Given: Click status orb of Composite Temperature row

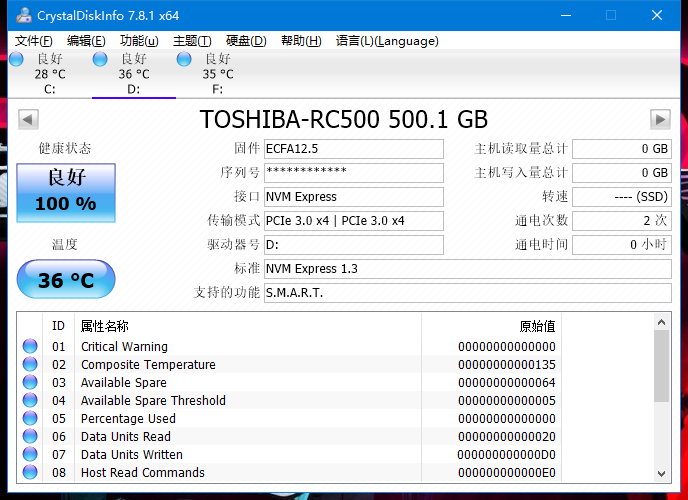Looking at the screenshot, I should click(x=30, y=364).
